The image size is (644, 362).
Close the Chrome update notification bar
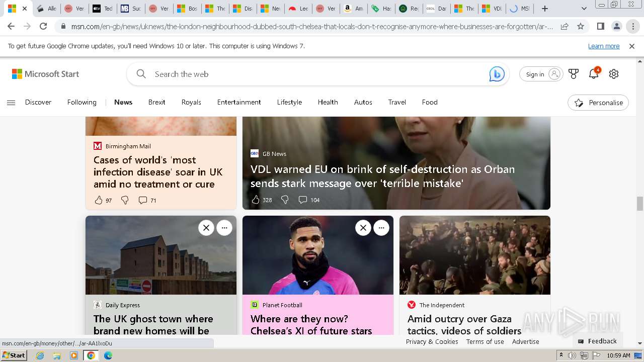click(x=632, y=46)
